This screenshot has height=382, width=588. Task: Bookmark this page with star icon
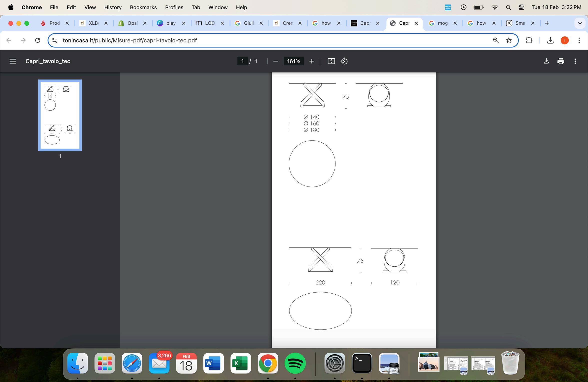point(508,40)
